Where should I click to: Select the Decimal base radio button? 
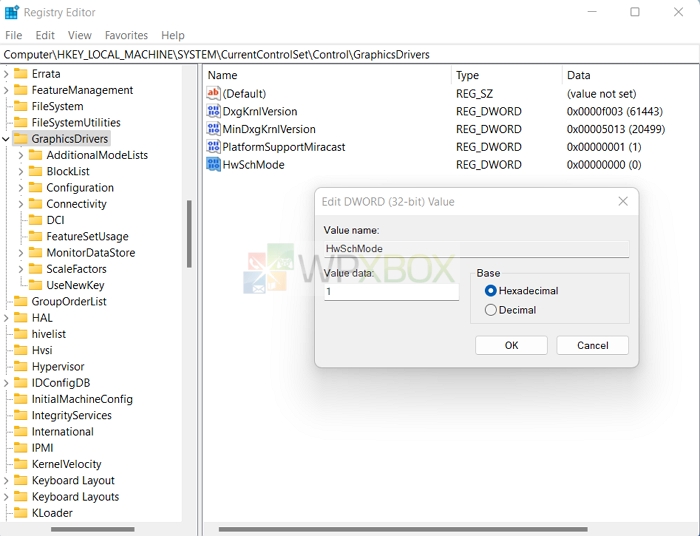tap(490, 310)
